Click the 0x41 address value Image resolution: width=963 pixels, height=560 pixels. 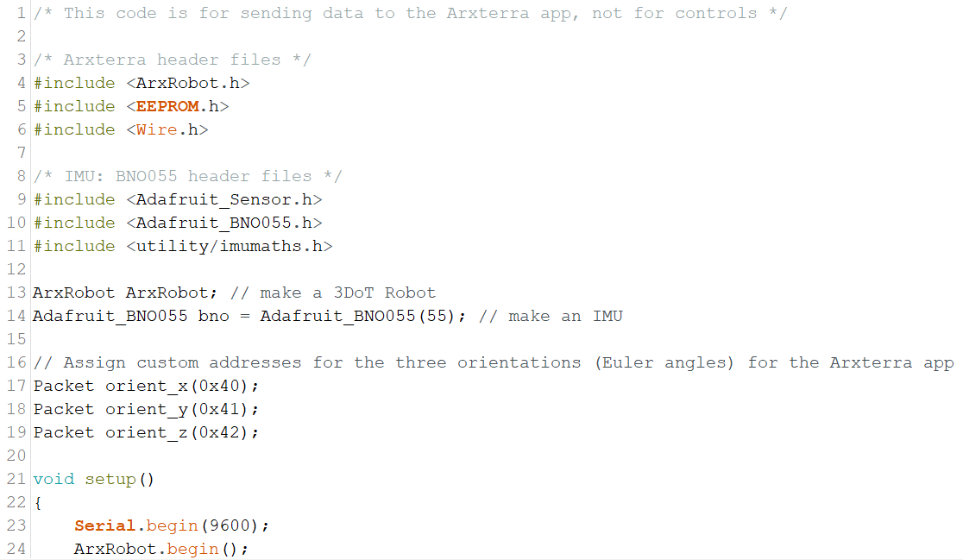tap(218, 410)
